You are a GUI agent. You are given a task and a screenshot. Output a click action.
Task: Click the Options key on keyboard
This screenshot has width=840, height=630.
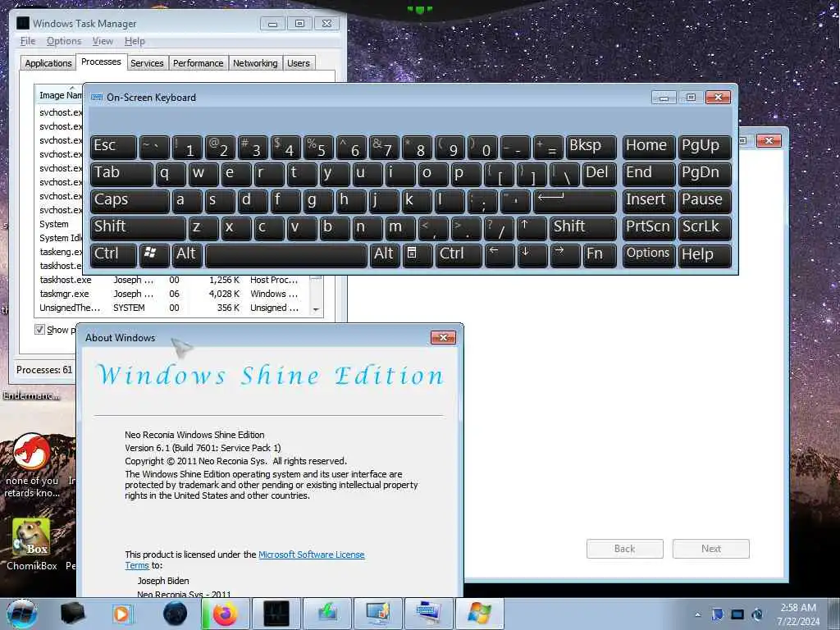pos(648,254)
